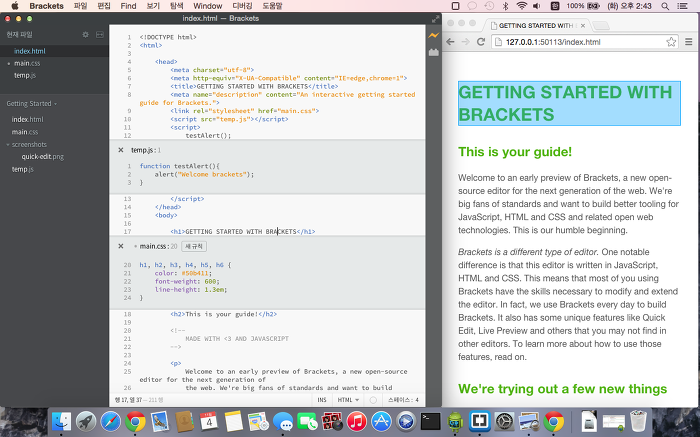Open Launchpad from the Dock
Image resolution: width=700 pixels, height=437 pixels.
click(86, 421)
